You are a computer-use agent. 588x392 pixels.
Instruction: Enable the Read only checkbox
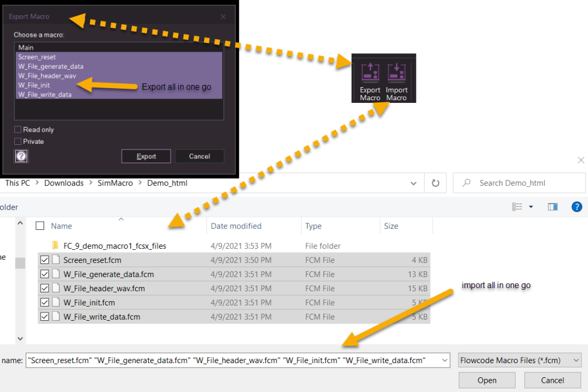(18, 130)
